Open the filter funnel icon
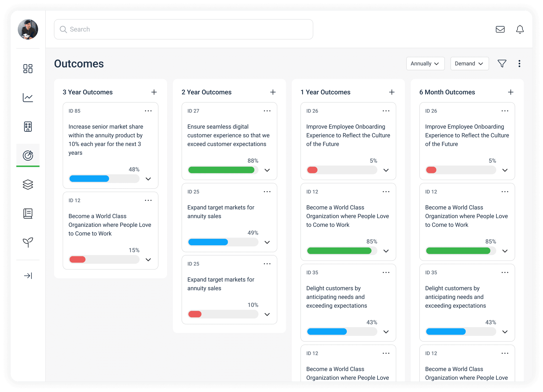 coord(502,64)
